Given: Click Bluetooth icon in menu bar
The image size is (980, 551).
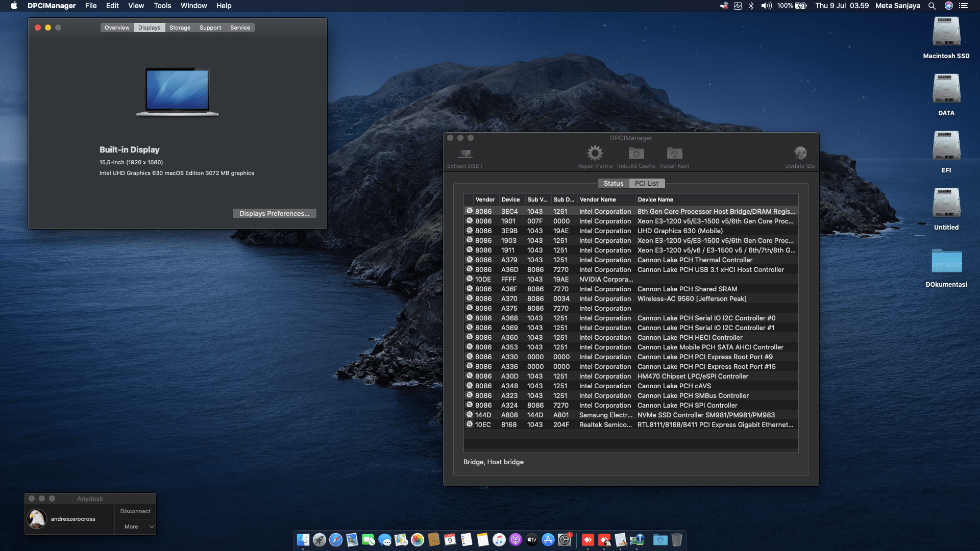Looking at the screenshot, I should 751,6.
